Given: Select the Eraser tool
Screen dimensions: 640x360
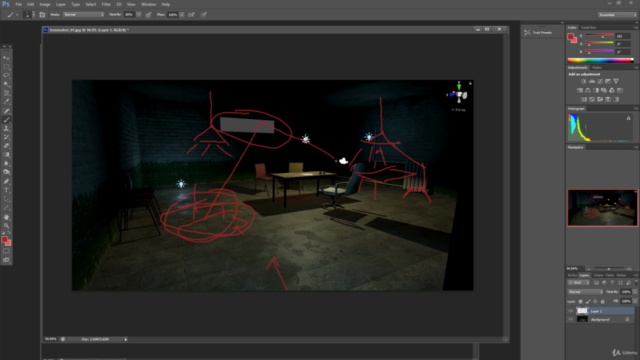Looking at the screenshot, I should coord(6,146).
